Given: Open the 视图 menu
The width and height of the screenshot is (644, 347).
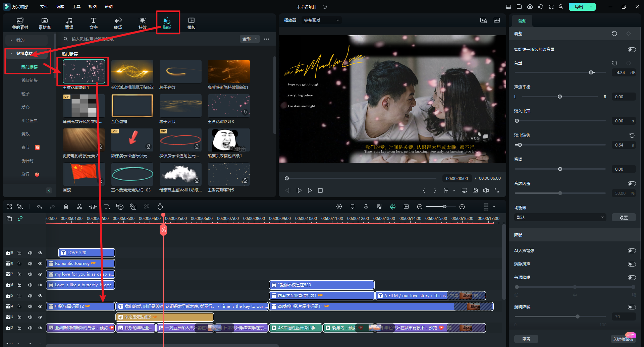Looking at the screenshot, I should [x=93, y=7].
